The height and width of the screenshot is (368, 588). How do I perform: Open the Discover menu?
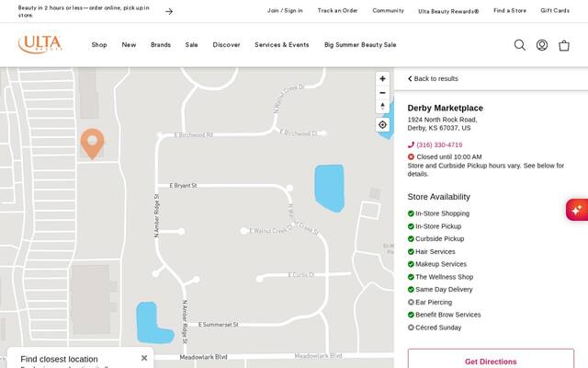[226, 45]
